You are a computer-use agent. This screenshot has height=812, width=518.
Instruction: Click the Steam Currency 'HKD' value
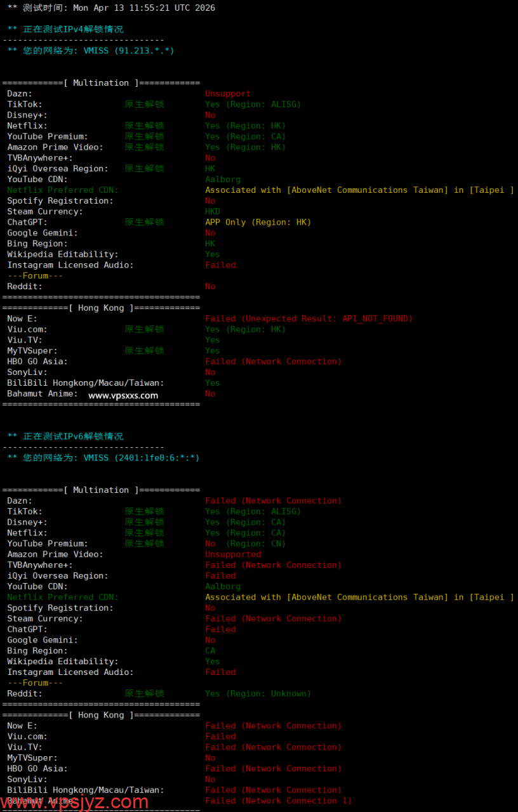[213, 212]
